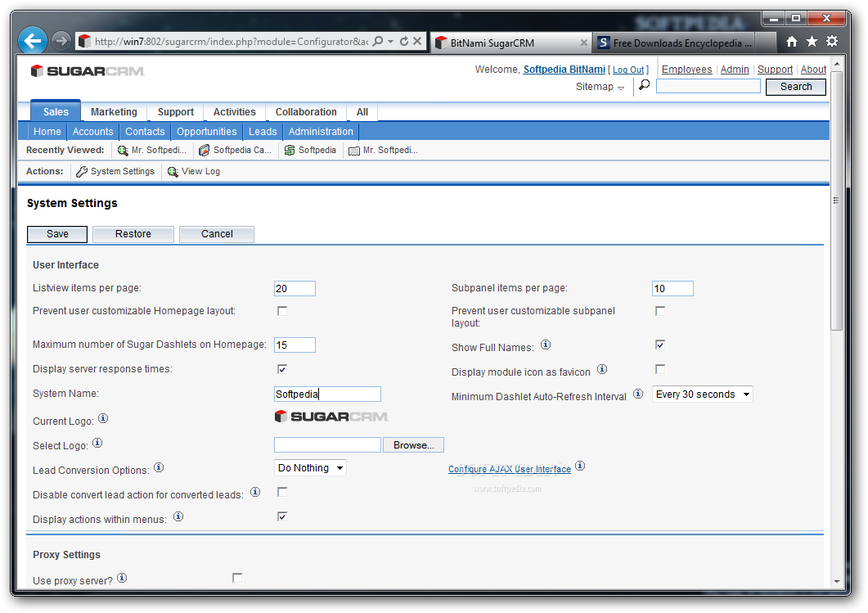
Task: Click the Log Out link
Action: pyautogui.click(x=628, y=70)
